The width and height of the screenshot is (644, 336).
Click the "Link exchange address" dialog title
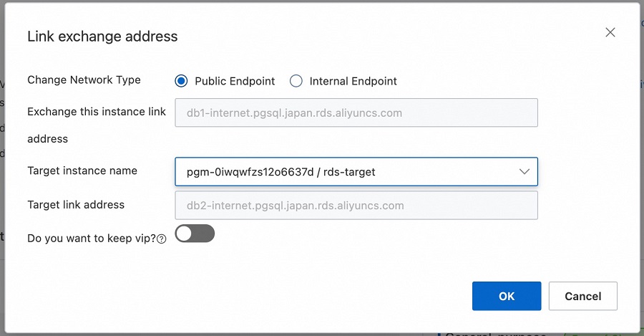coord(102,36)
